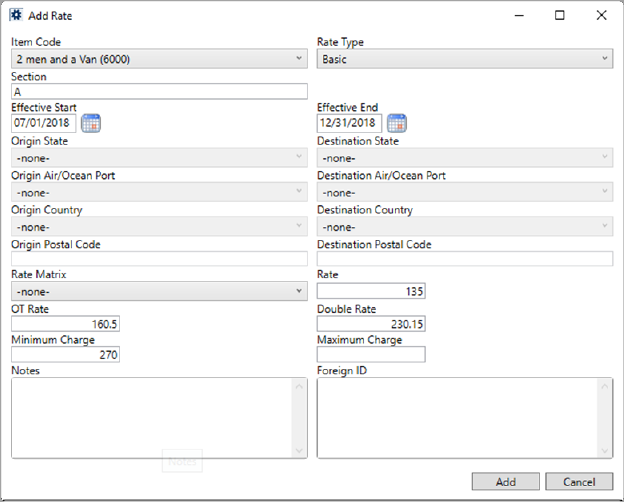624x502 pixels.
Task: Open the Rate Type dropdown
Action: point(464,59)
